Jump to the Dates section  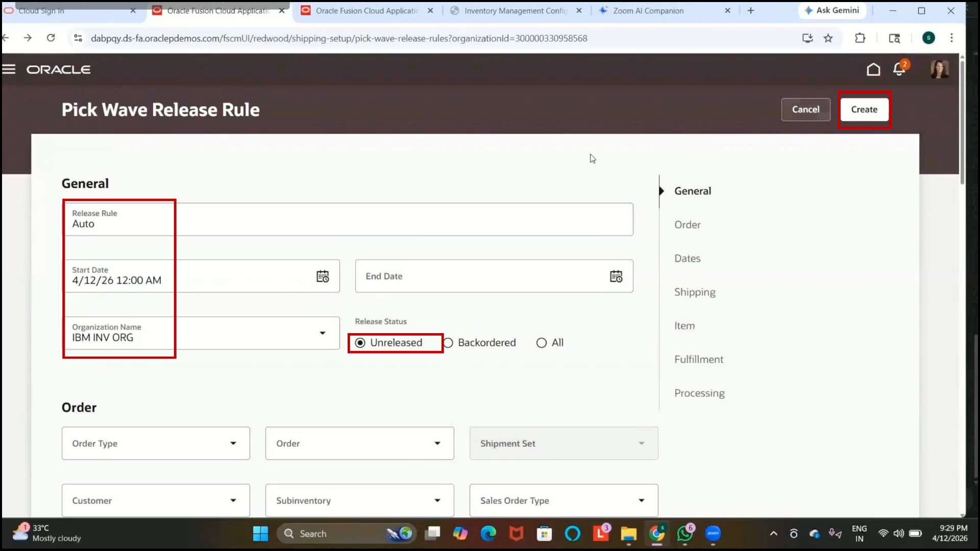[688, 258]
